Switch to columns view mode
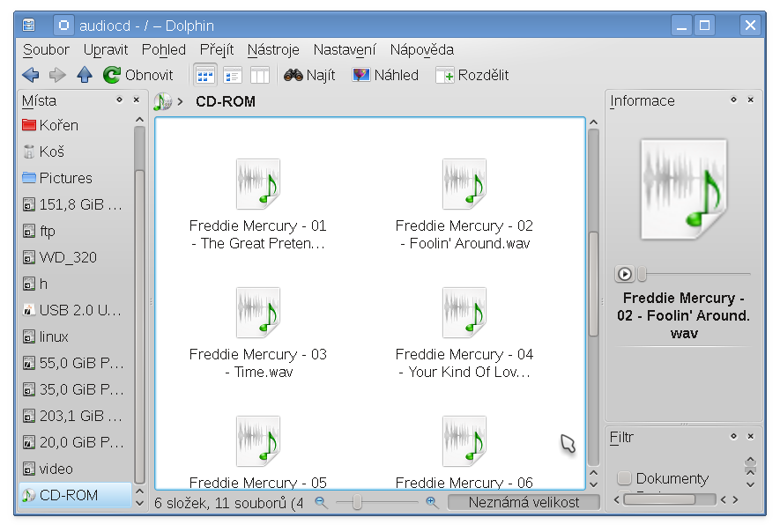 pyautogui.click(x=259, y=76)
